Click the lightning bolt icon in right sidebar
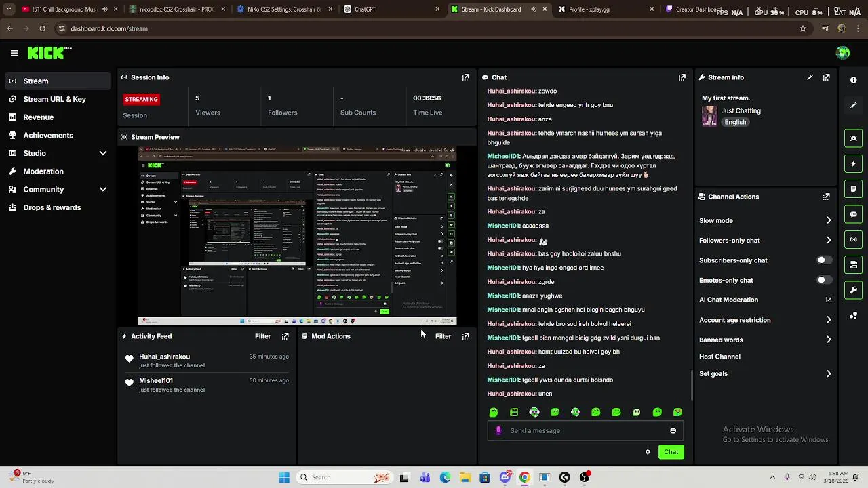This screenshot has width=868, height=488. point(854,163)
